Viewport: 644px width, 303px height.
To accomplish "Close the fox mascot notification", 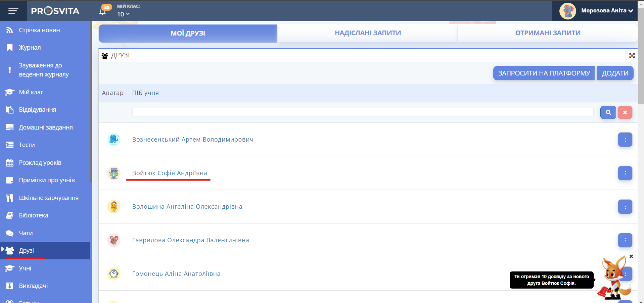I will (631, 256).
